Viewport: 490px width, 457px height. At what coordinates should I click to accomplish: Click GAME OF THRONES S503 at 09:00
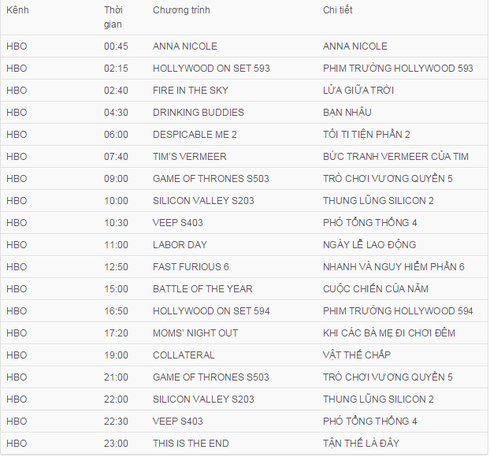click(211, 179)
